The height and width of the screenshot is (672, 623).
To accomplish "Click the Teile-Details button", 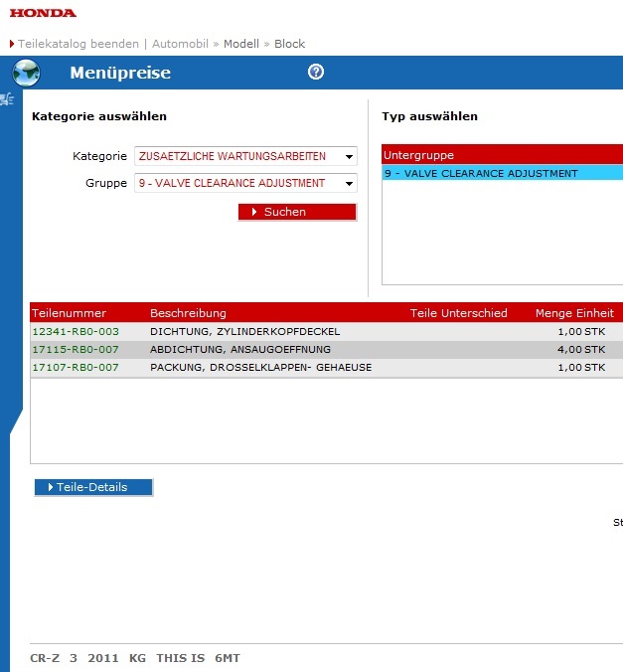I will (94, 487).
